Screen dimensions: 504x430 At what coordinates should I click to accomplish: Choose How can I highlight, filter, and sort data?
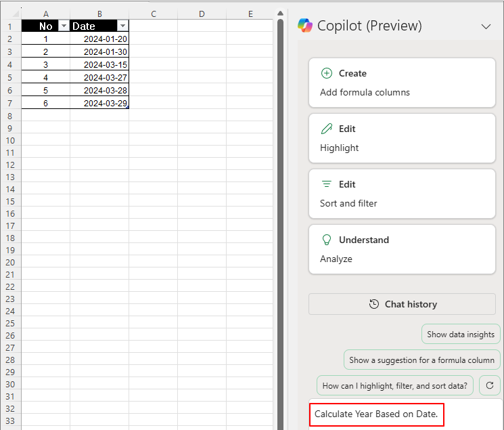click(x=394, y=385)
